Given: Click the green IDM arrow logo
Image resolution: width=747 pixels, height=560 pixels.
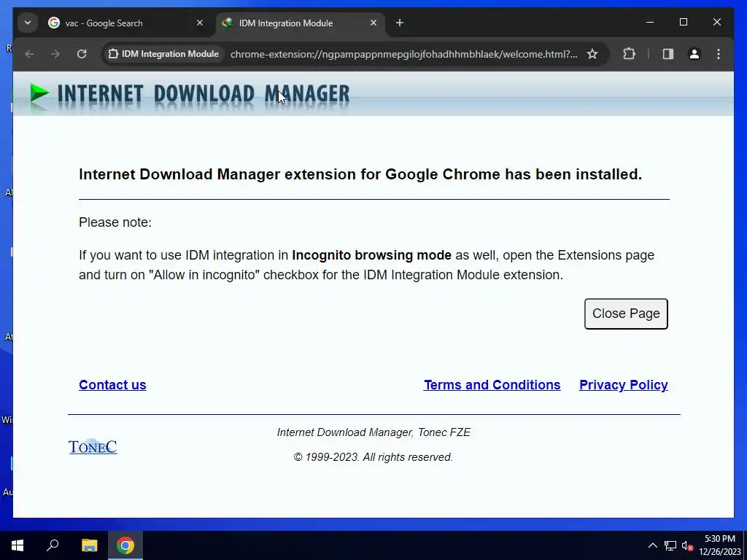Looking at the screenshot, I should pyautogui.click(x=39, y=93).
